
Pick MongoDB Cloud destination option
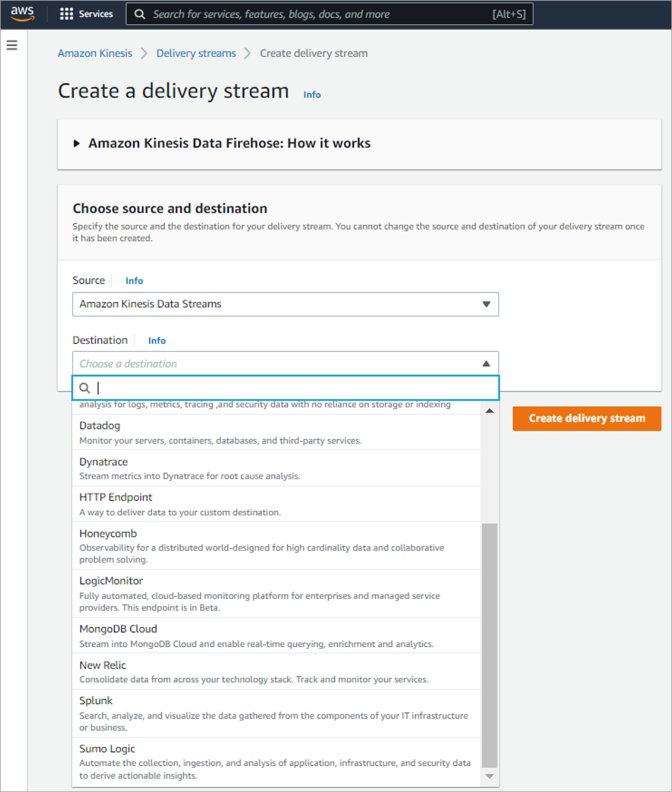(277, 636)
